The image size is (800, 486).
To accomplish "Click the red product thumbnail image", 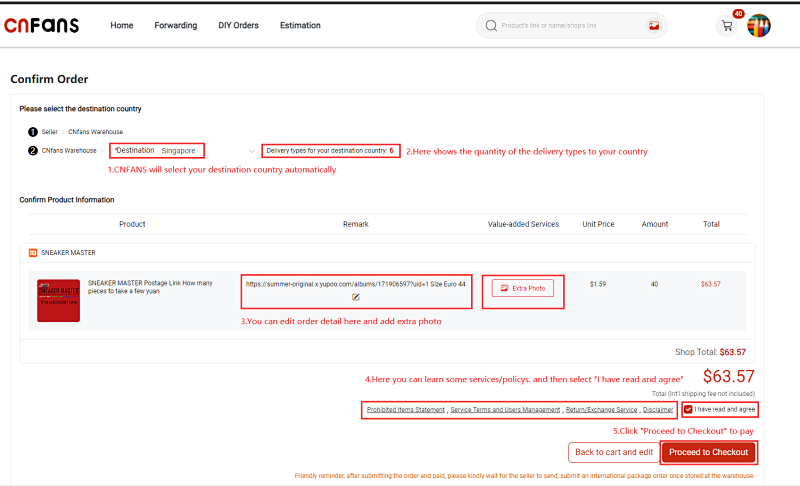I will [x=58, y=300].
